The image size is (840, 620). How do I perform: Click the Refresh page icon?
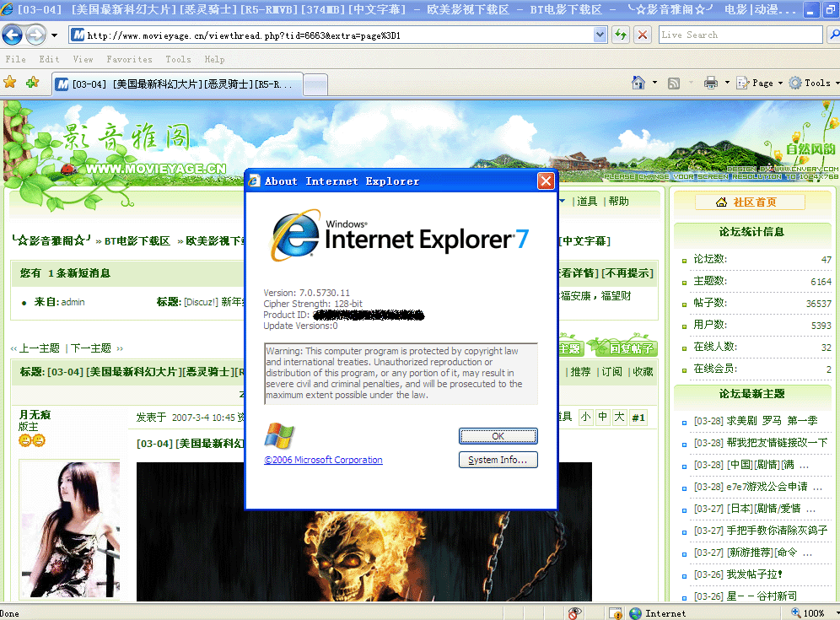621,35
